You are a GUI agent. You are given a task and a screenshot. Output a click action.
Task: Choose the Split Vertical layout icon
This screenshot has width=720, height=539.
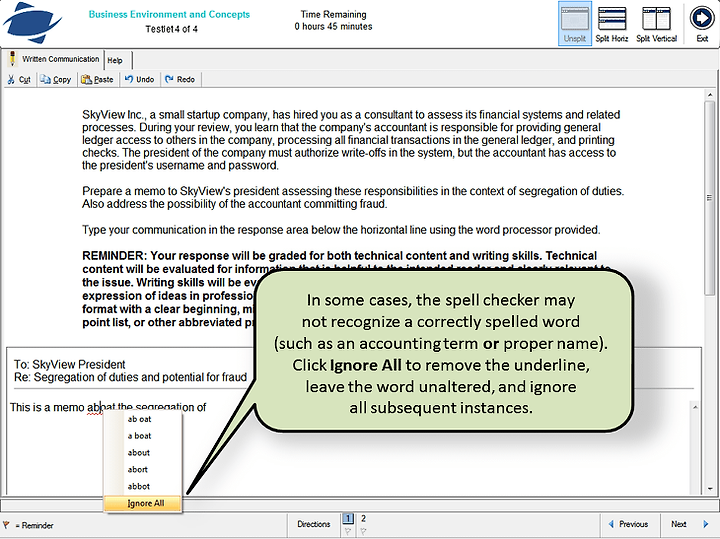click(x=656, y=23)
